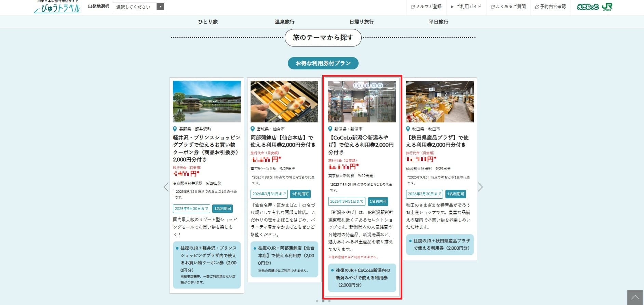This screenshot has height=305, width=644.
Task: Click the びゅうトラベル site logo
Action: pos(57,8)
